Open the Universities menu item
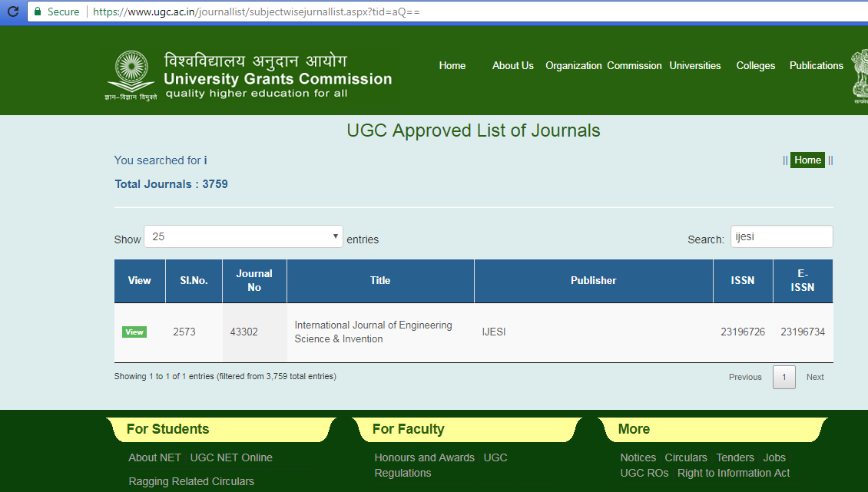 point(694,66)
